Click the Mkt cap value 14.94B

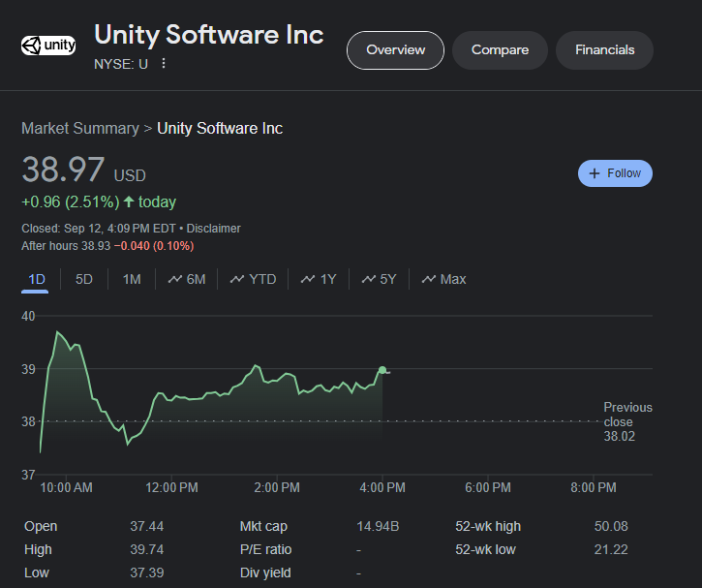[x=378, y=526]
